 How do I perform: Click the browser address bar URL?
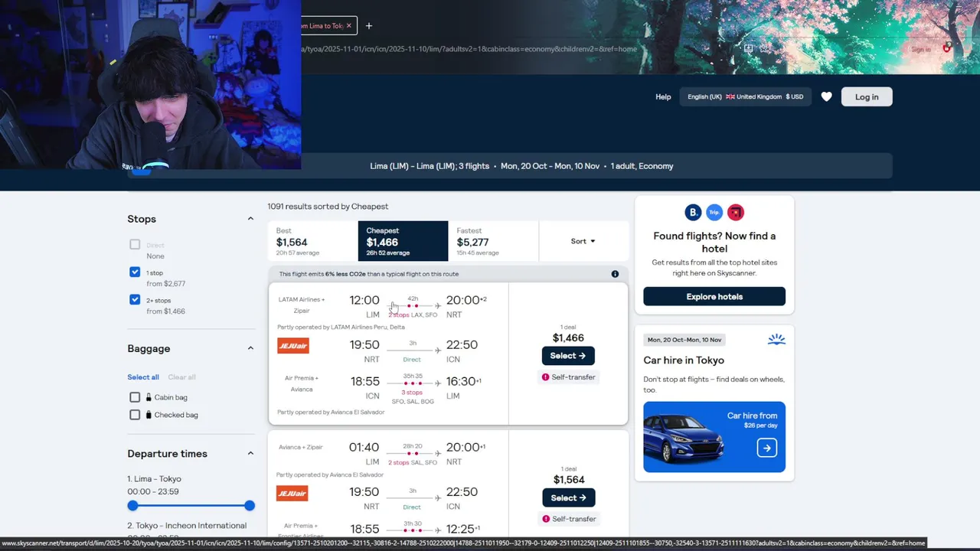(x=469, y=49)
